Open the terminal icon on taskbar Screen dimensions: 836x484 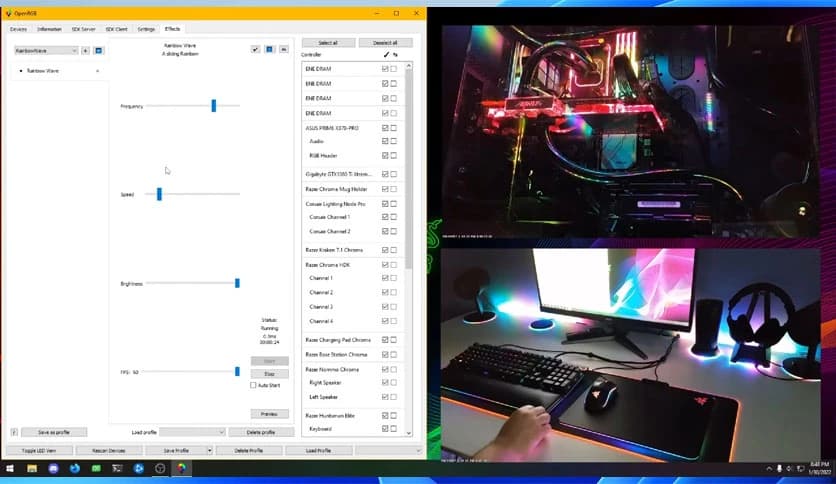117,469
